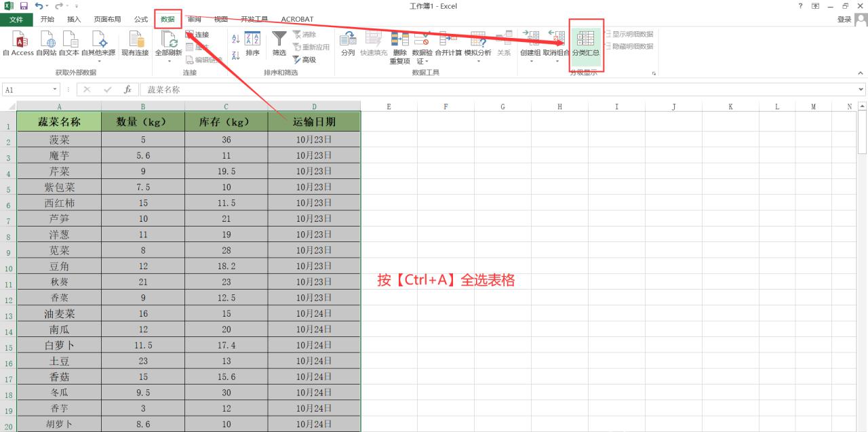Click the 库存 cell showing 18.2
The image size is (868, 432).
coord(226,266)
